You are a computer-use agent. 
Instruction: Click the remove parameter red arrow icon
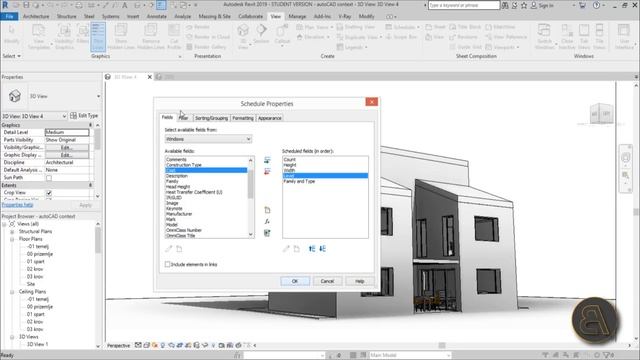coord(267,171)
